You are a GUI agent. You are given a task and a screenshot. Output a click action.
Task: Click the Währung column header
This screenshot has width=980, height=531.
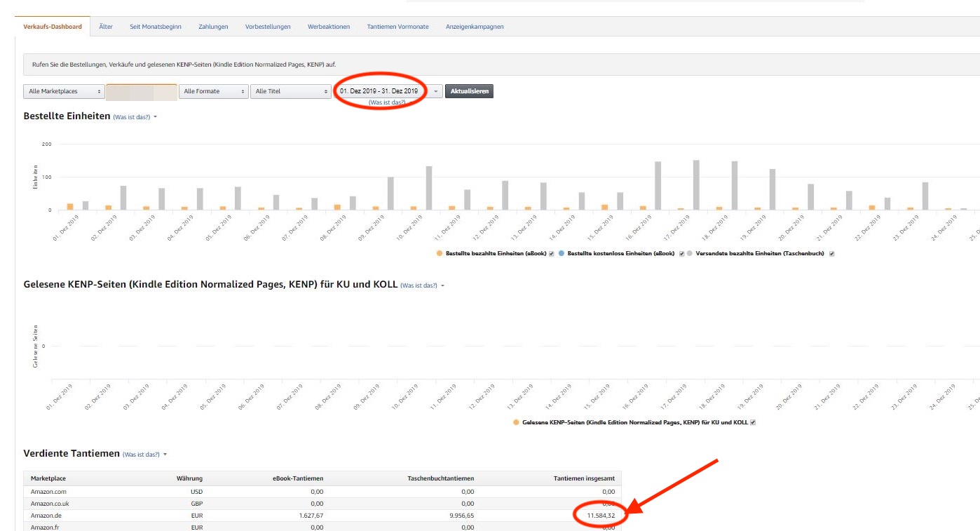189,478
